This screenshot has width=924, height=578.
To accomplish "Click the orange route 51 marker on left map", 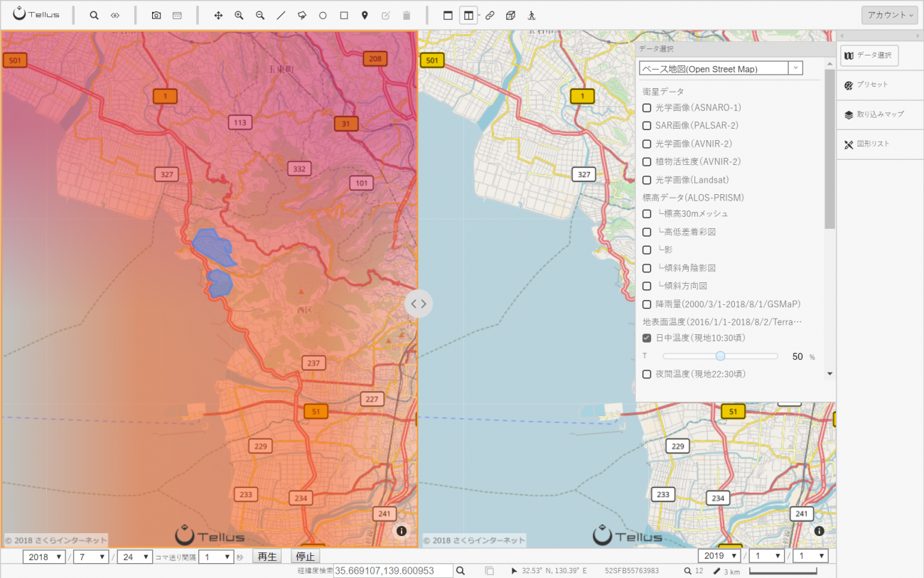I will click(x=316, y=412).
